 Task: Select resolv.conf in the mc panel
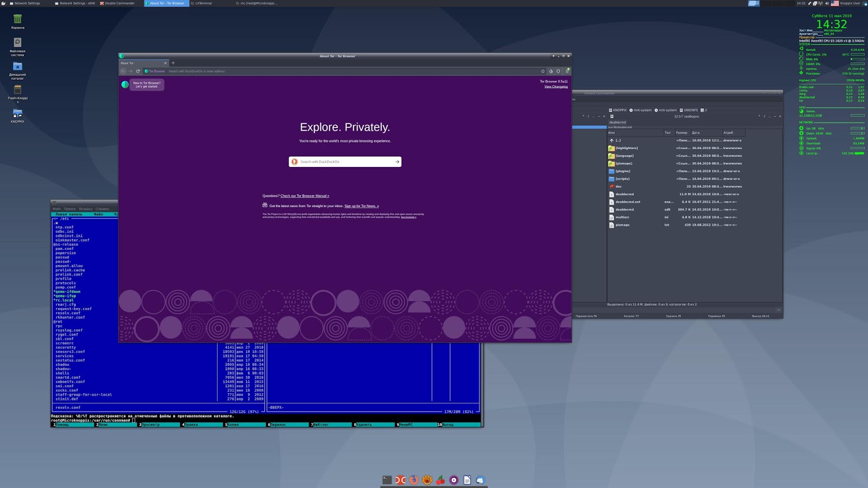click(68, 313)
